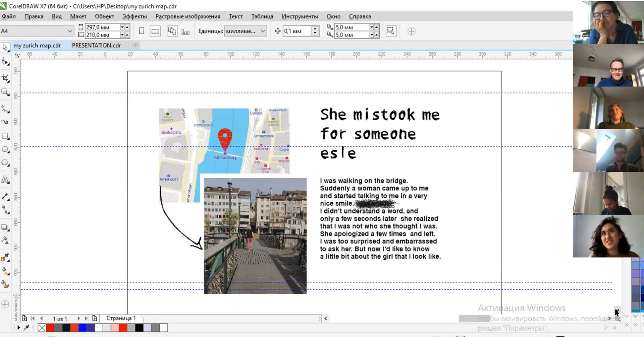The height and width of the screenshot is (337, 644).
Task: Switch page to landscape orientation
Action: coord(155,31)
